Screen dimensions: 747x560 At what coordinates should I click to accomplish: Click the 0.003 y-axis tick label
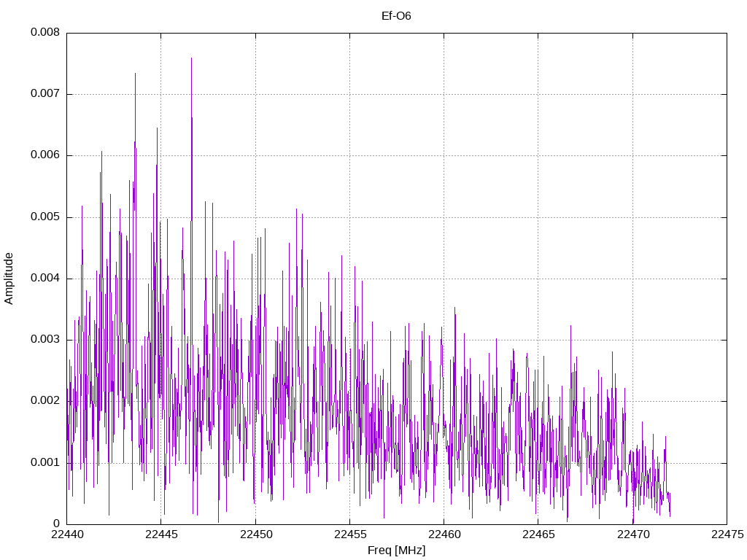pos(45,340)
